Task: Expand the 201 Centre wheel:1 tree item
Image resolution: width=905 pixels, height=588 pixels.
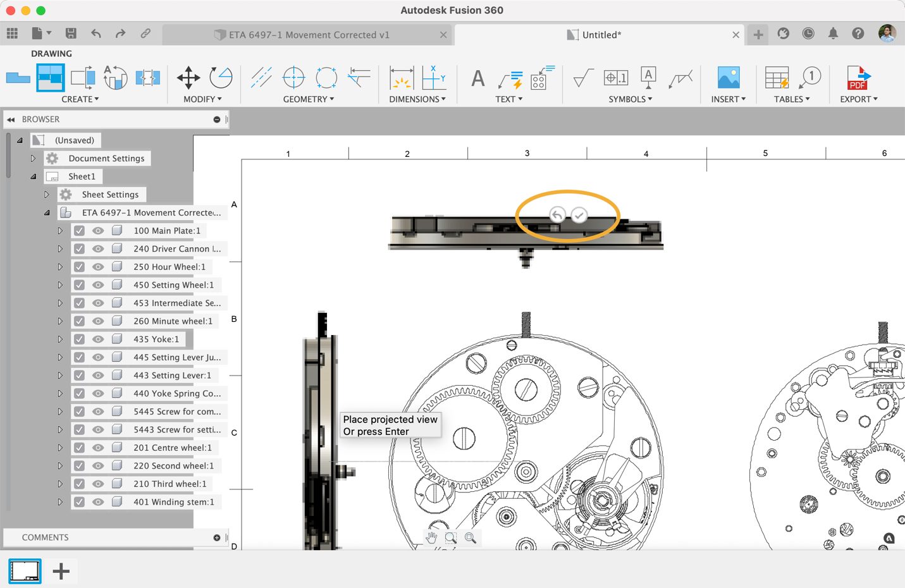Action: pyautogui.click(x=60, y=448)
